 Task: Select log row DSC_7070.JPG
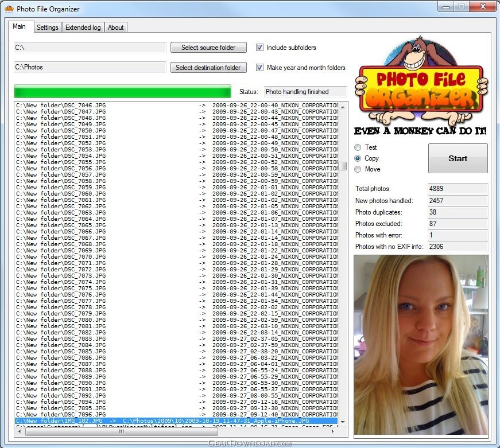point(176,256)
